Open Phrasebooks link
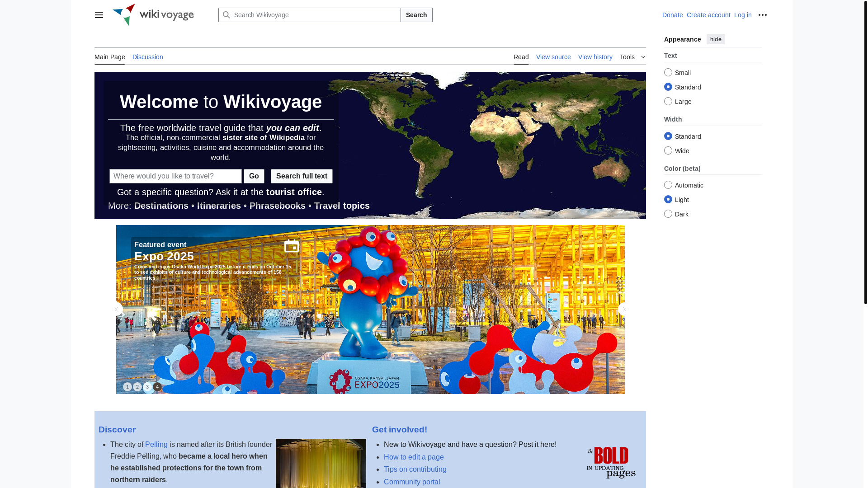The width and height of the screenshot is (868, 488). point(278,206)
